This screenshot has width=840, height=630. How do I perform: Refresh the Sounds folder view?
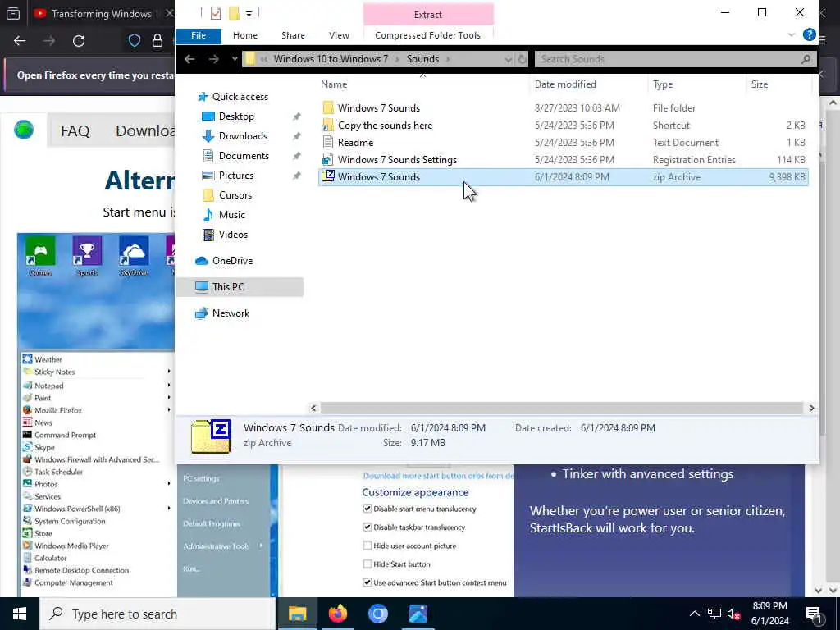tap(522, 59)
